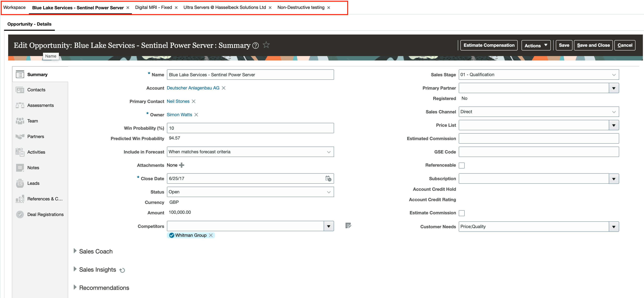This screenshot has height=298, width=644.
Task: Remove Whitman Group competitor chip
Action: click(x=211, y=235)
